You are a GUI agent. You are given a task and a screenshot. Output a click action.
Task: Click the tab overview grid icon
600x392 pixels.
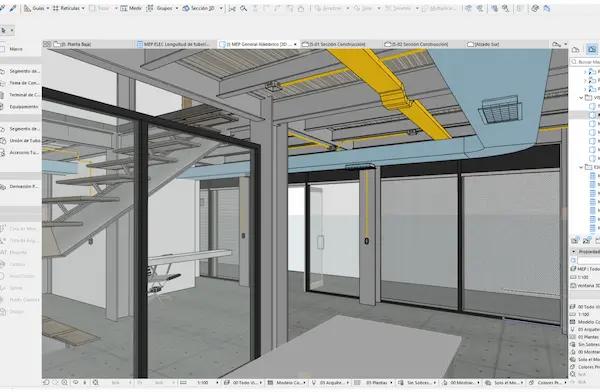[x=47, y=44]
